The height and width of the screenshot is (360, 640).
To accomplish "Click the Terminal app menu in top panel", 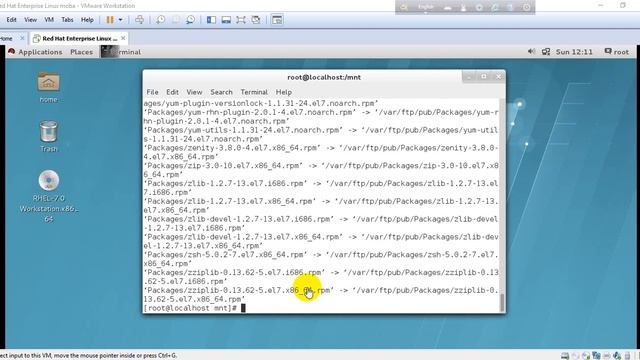I will [121, 52].
